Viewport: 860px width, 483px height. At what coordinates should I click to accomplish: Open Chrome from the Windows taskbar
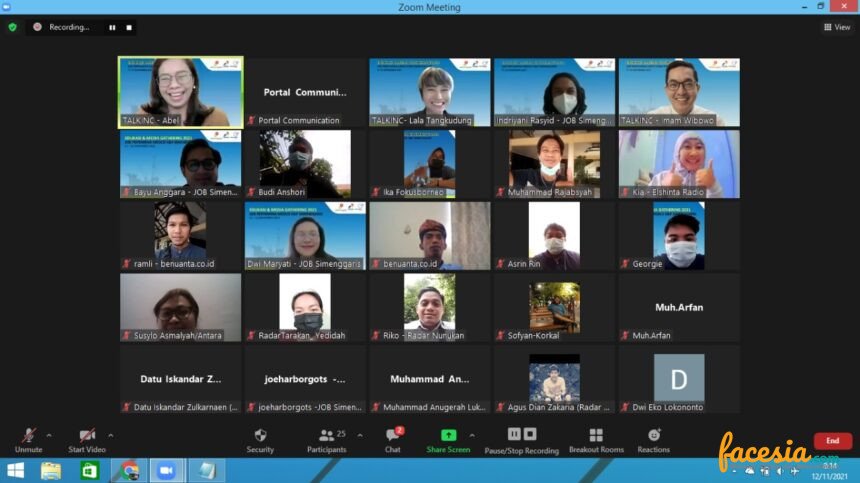pos(129,470)
